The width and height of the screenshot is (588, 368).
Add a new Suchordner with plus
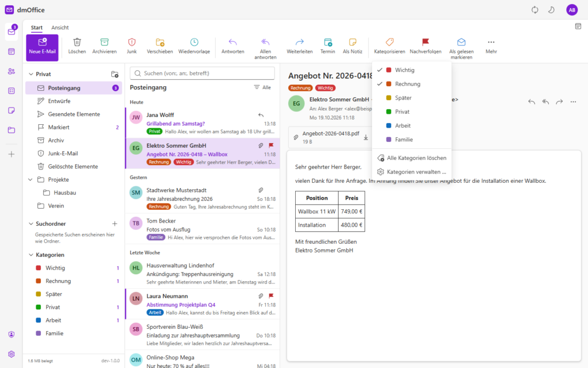pos(115,224)
